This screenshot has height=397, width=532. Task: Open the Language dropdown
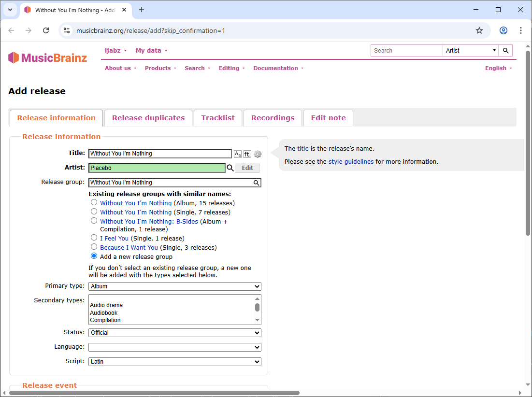coord(175,348)
